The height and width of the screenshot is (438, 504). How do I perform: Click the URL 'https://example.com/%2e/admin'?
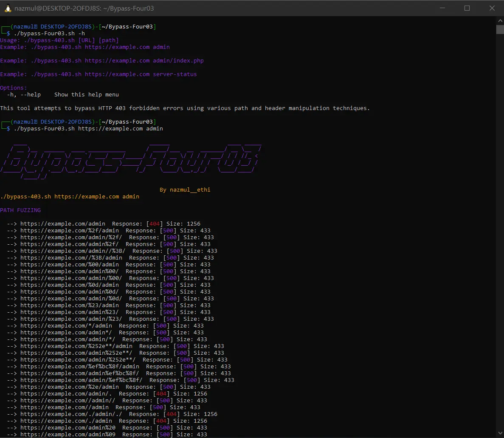tap(70, 387)
